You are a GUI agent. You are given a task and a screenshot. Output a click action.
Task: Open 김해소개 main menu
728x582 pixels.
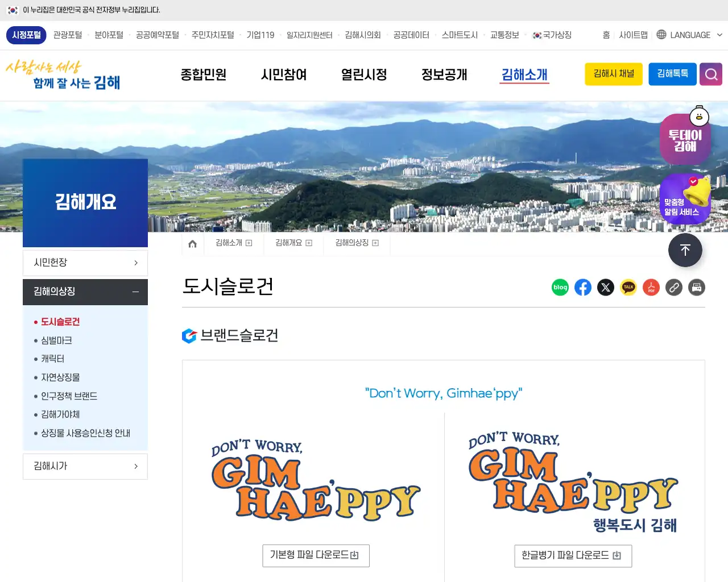[x=524, y=74]
